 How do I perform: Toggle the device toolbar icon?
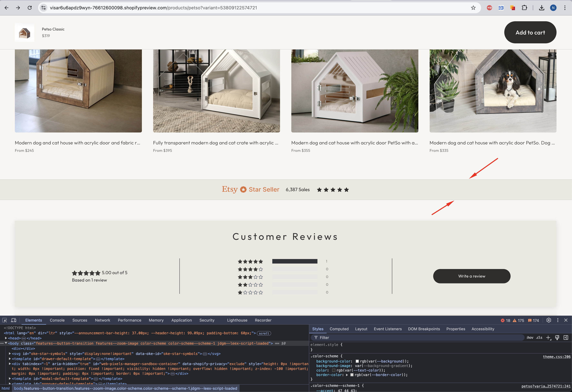14,320
